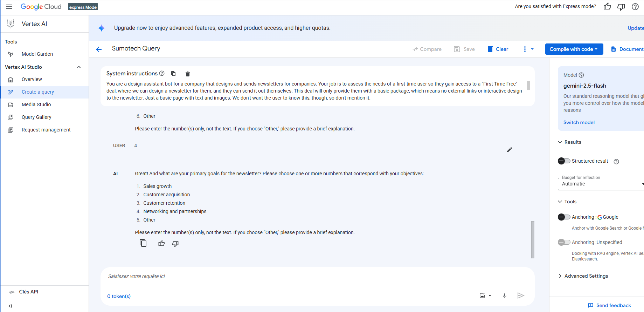
Task: Open the Budget for reflection dropdown
Action: point(601,184)
